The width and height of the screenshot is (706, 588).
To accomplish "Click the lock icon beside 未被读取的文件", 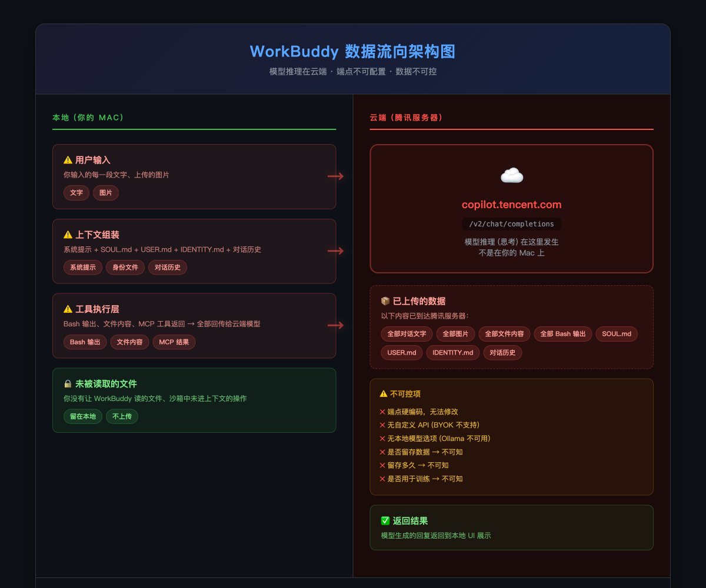I will click(68, 383).
